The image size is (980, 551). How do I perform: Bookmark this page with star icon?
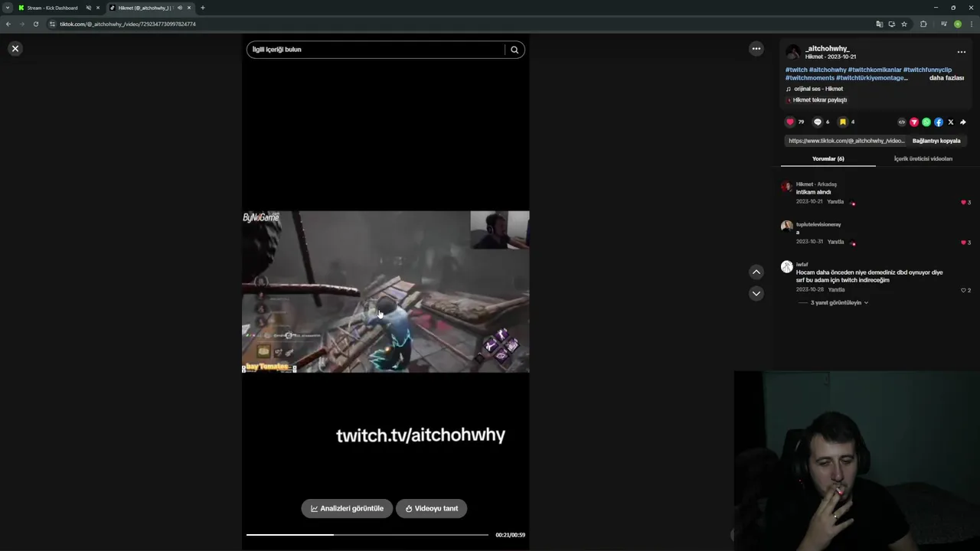click(904, 24)
